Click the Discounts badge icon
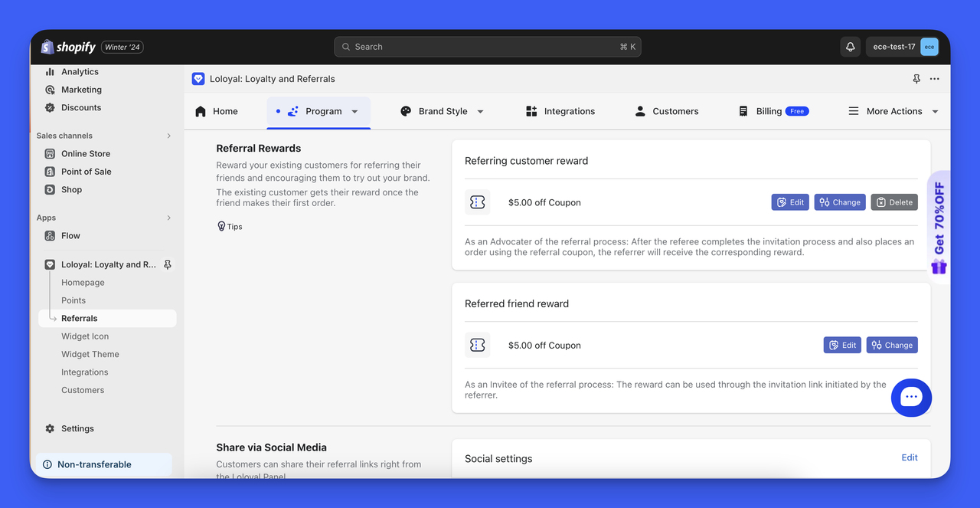The height and width of the screenshot is (508, 980). click(50, 108)
